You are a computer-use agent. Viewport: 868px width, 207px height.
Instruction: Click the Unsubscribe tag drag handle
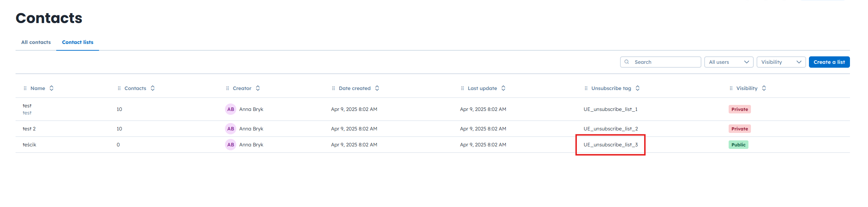pyautogui.click(x=586, y=88)
